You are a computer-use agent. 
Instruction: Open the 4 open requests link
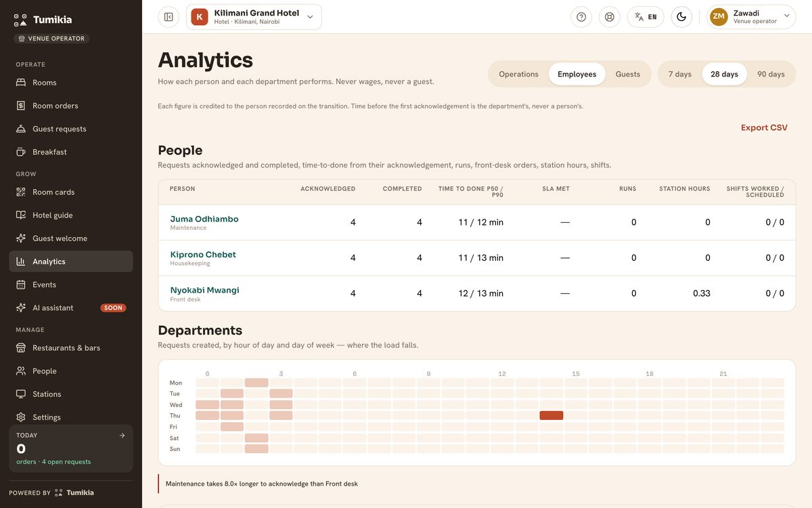click(66, 462)
